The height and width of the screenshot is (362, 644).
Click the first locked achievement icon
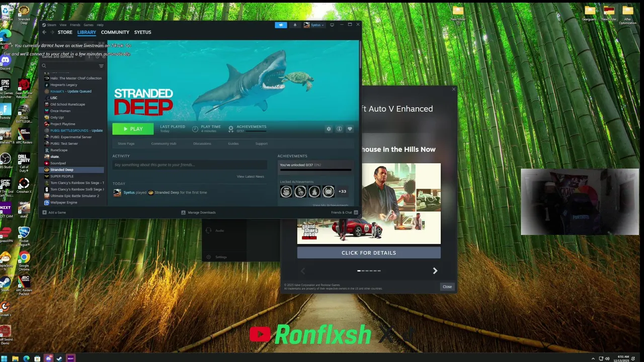(x=286, y=191)
